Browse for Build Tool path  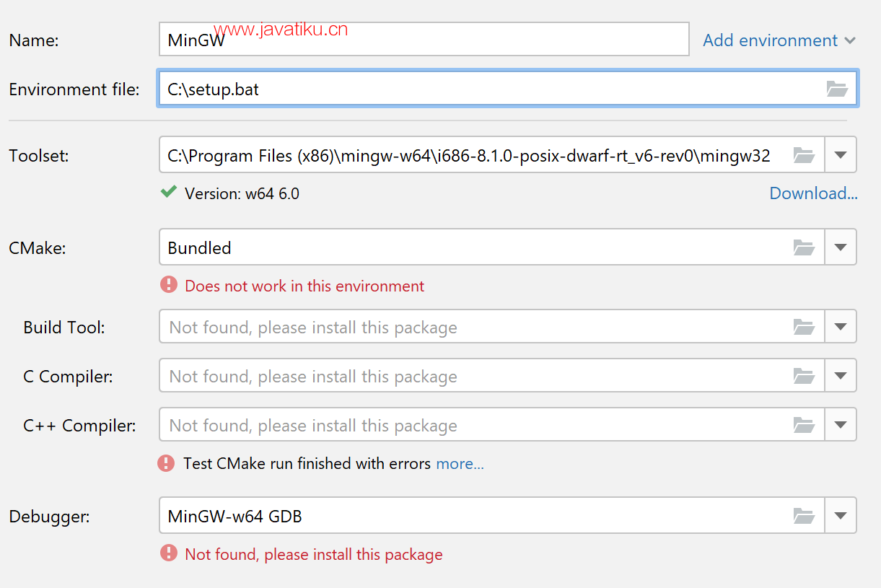point(804,327)
